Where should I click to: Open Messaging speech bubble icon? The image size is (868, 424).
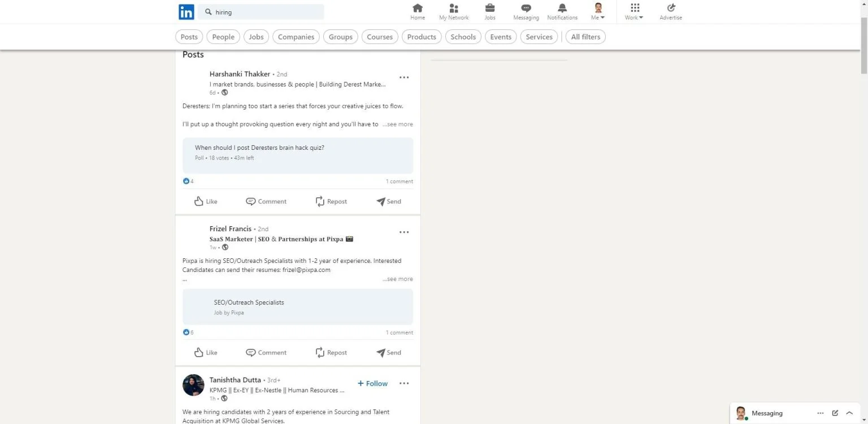[526, 8]
